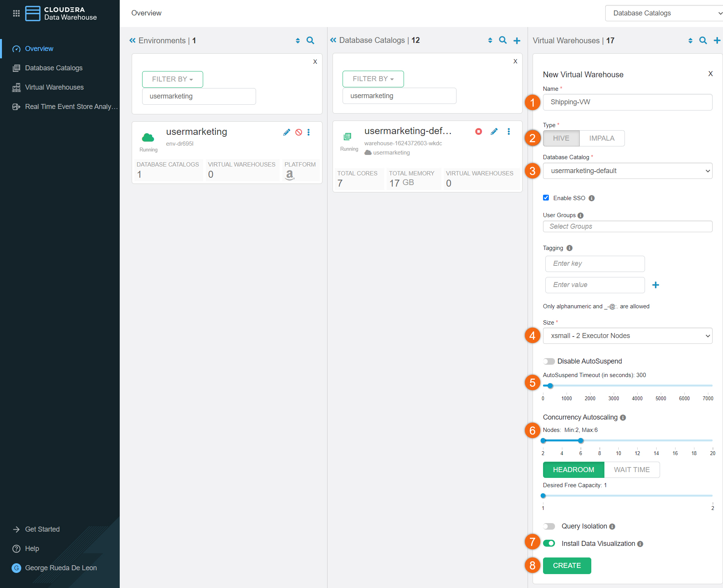Open the Database Catalogs top-right dropdown
The width and height of the screenshot is (723, 588).
click(664, 13)
